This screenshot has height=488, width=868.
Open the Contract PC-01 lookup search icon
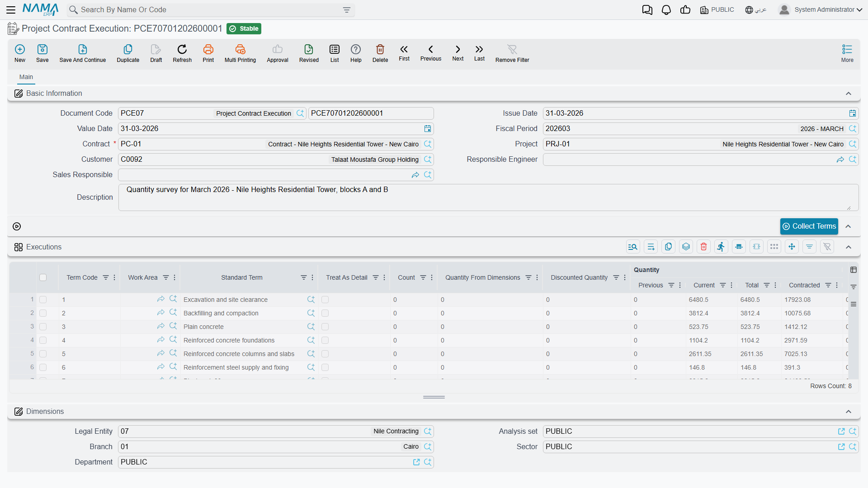pyautogui.click(x=428, y=144)
